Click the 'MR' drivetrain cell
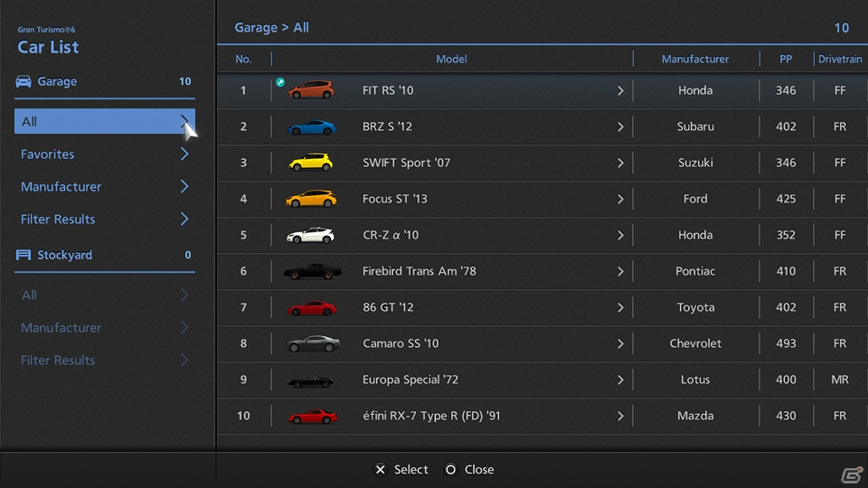The height and width of the screenshot is (488, 868). pyautogui.click(x=840, y=380)
